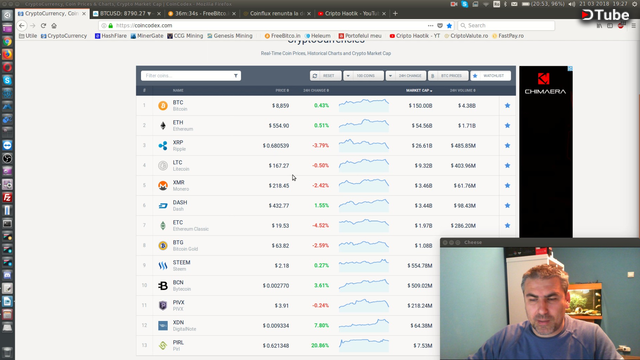Click the Monero logo

coord(163,186)
